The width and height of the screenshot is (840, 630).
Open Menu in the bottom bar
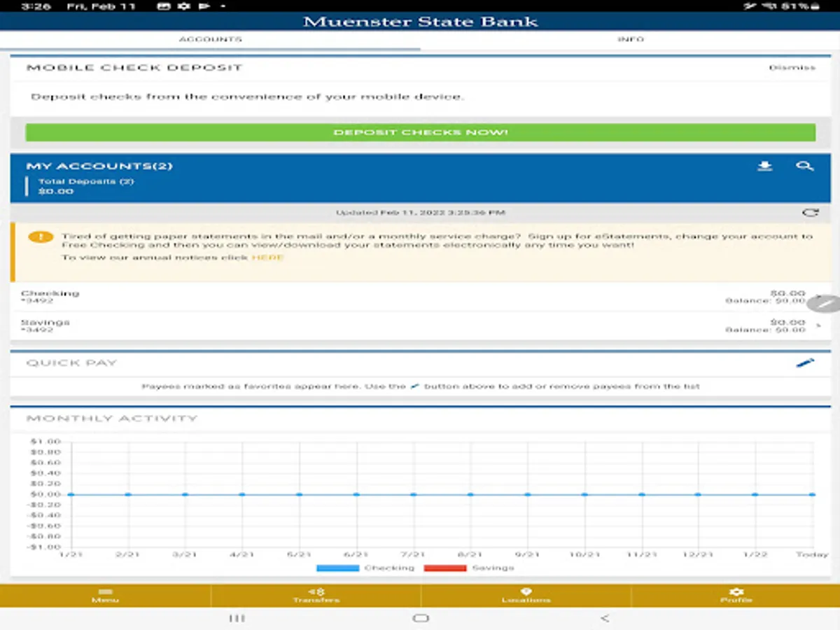105,596
